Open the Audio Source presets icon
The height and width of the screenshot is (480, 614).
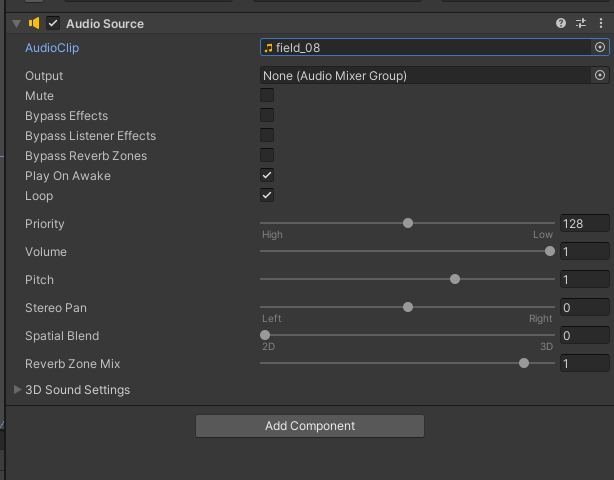pos(581,23)
